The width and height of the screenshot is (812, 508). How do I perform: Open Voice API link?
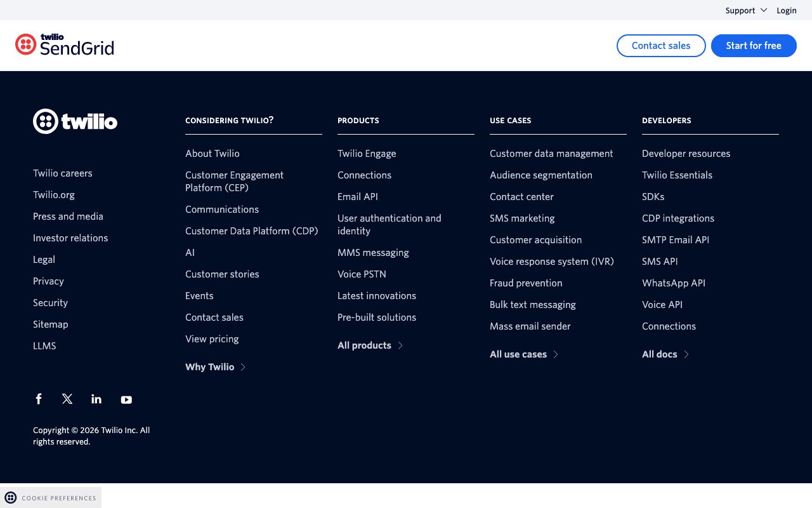[662, 305]
